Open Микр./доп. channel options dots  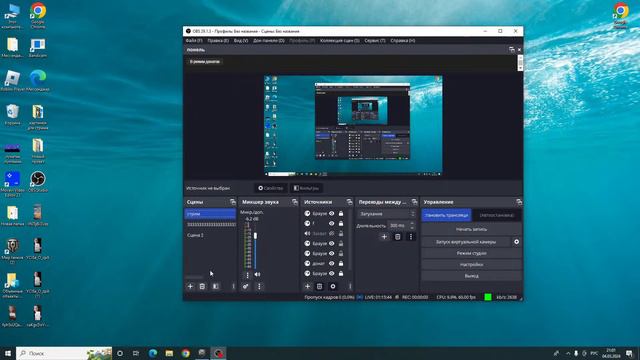[247, 275]
